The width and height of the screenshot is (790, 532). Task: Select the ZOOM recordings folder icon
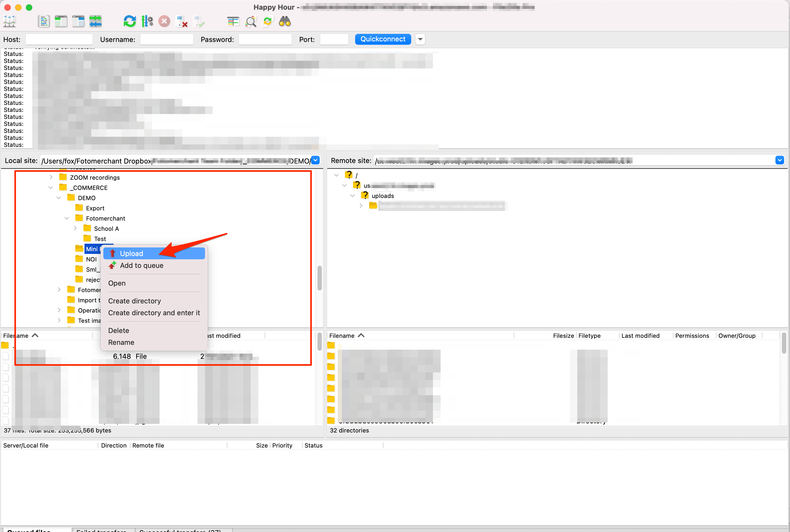(63, 177)
